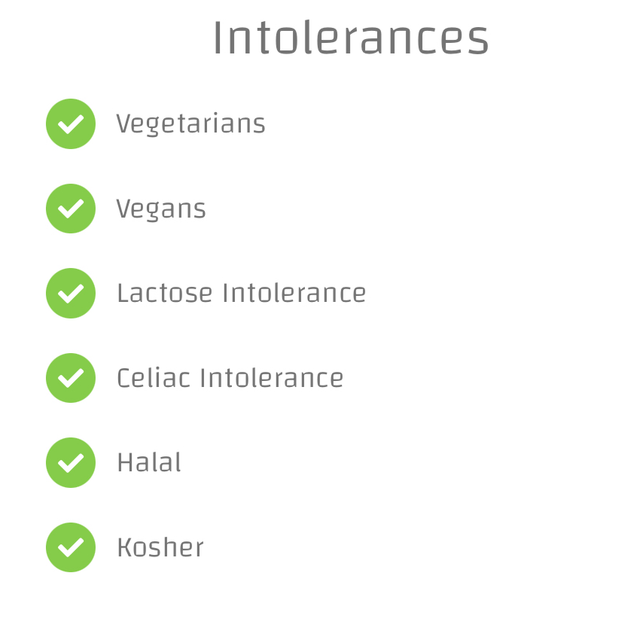Click Intolerance in the Lactose row
Viewport: 640px width, 634px height.
[x=294, y=293]
